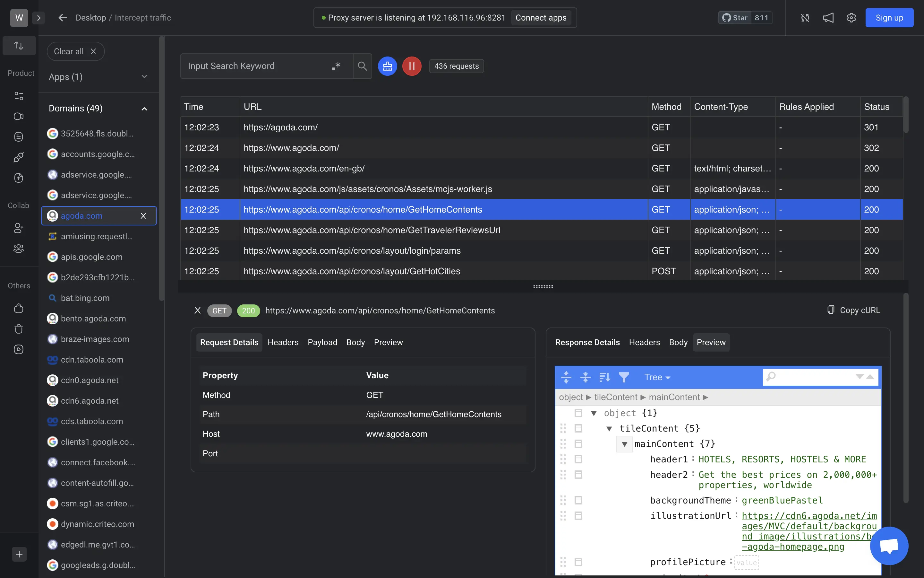Click Copy cURL
Image resolution: width=924 pixels, height=578 pixels.
click(x=854, y=311)
